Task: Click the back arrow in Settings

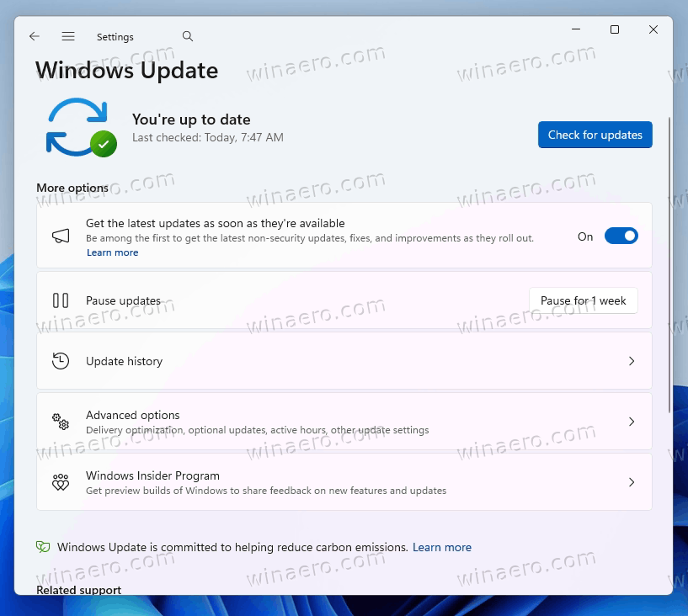Action: click(x=35, y=37)
